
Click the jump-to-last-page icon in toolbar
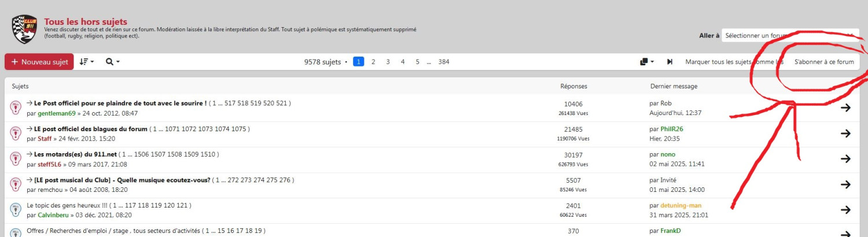point(670,62)
